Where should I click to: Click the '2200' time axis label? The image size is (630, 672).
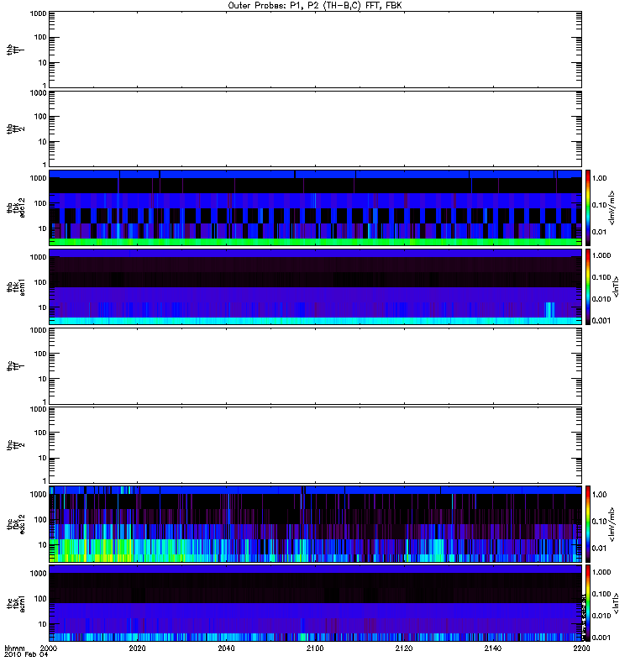581,648
